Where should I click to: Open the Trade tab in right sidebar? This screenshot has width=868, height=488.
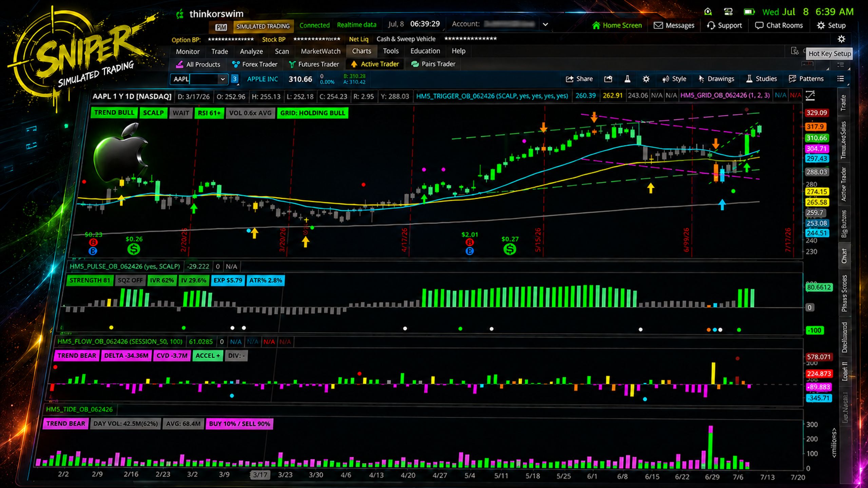pos(844,103)
